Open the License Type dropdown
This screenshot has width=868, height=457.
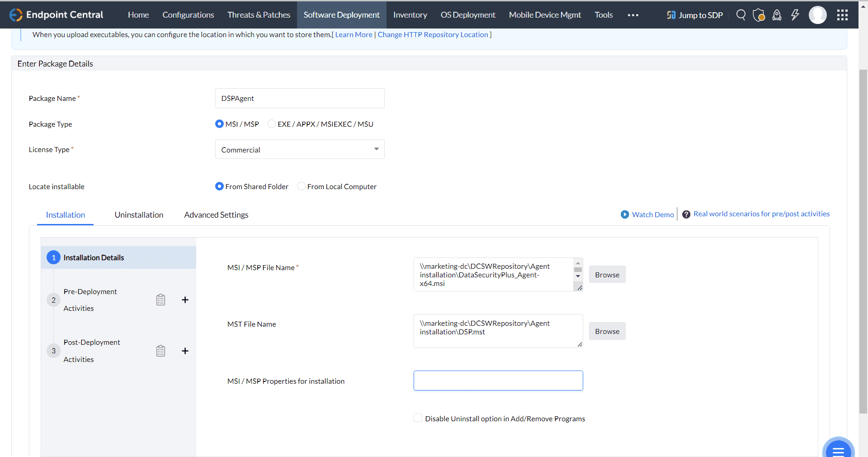click(300, 149)
